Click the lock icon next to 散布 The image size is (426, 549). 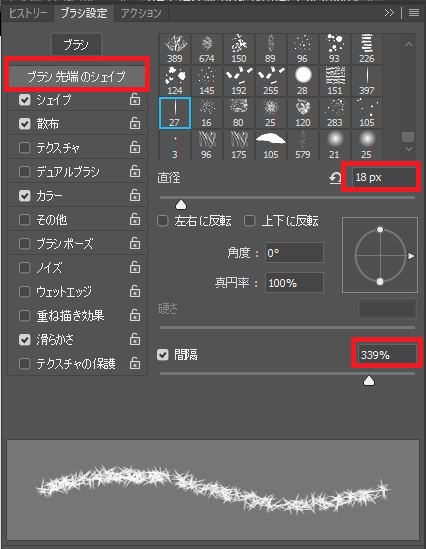135,123
